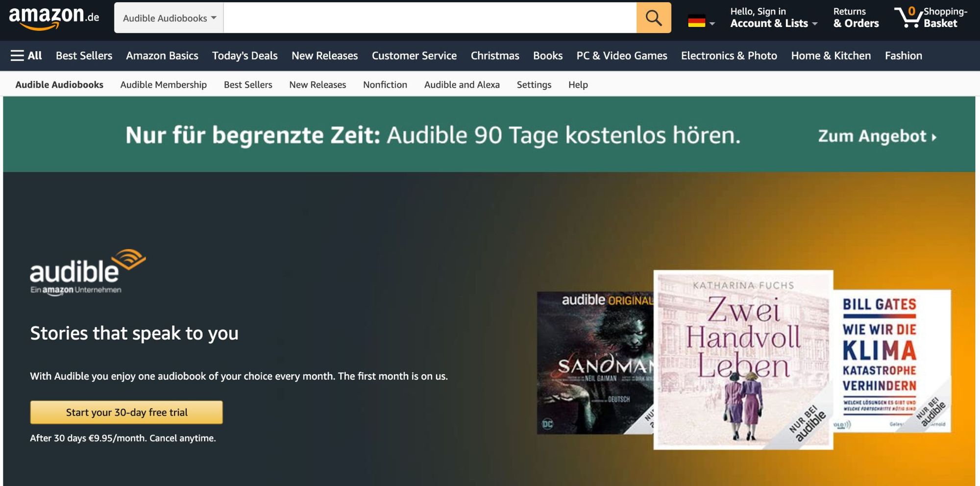
Task: Click the 'After 30 days €9.95/month' text
Action: tap(123, 438)
